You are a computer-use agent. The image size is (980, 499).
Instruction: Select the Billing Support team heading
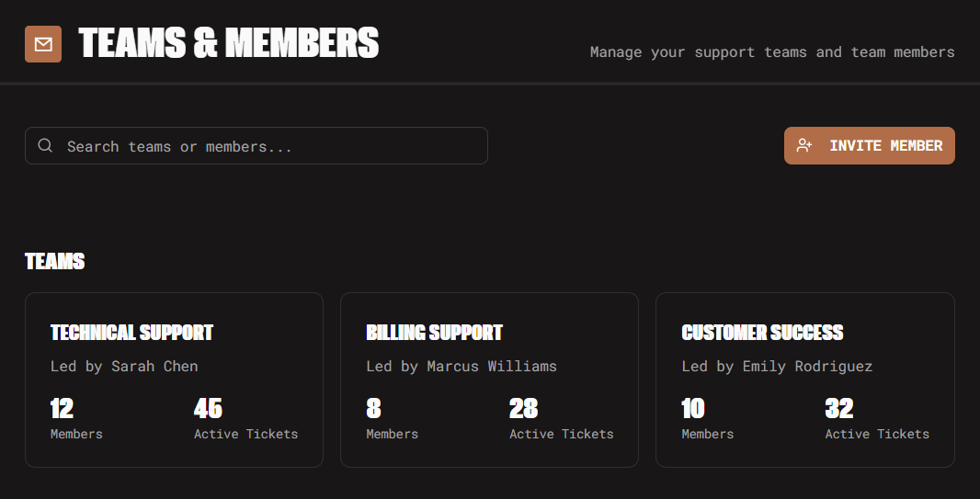pos(434,333)
